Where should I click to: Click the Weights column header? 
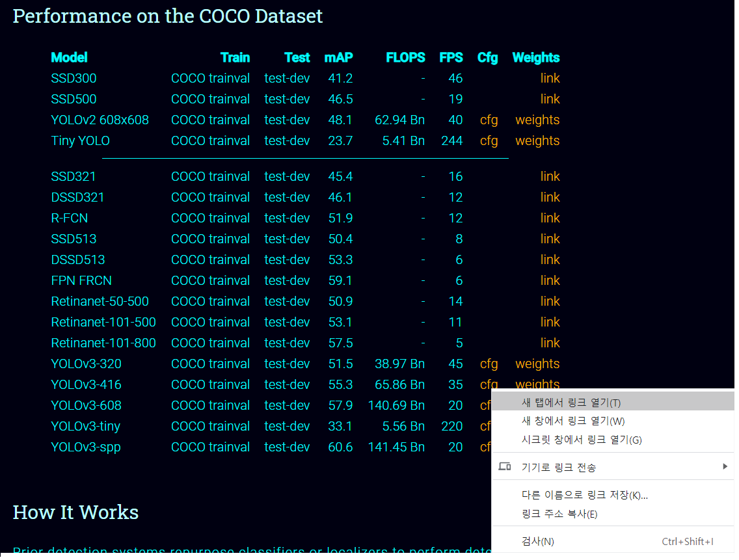(x=536, y=57)
